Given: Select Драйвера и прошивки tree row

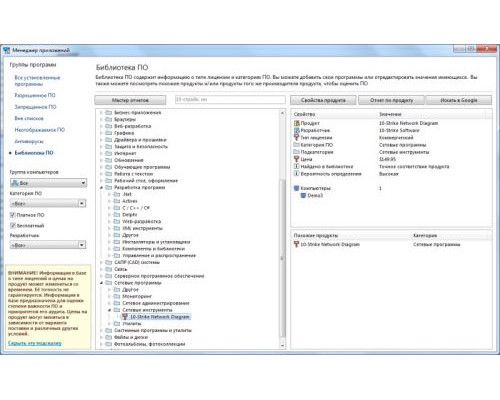Looking at the screenshot, I should click(140, 140).
